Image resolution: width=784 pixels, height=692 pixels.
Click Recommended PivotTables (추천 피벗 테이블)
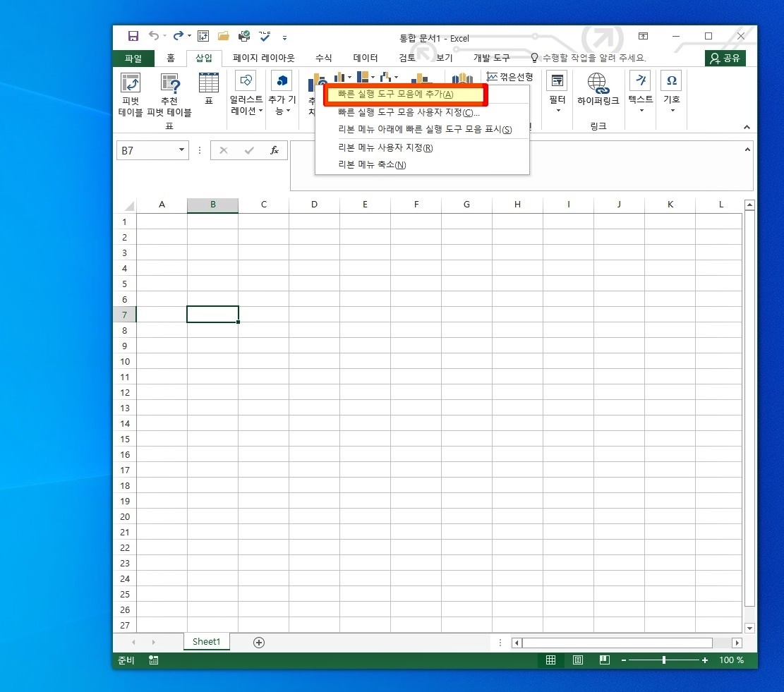point(169,95)
